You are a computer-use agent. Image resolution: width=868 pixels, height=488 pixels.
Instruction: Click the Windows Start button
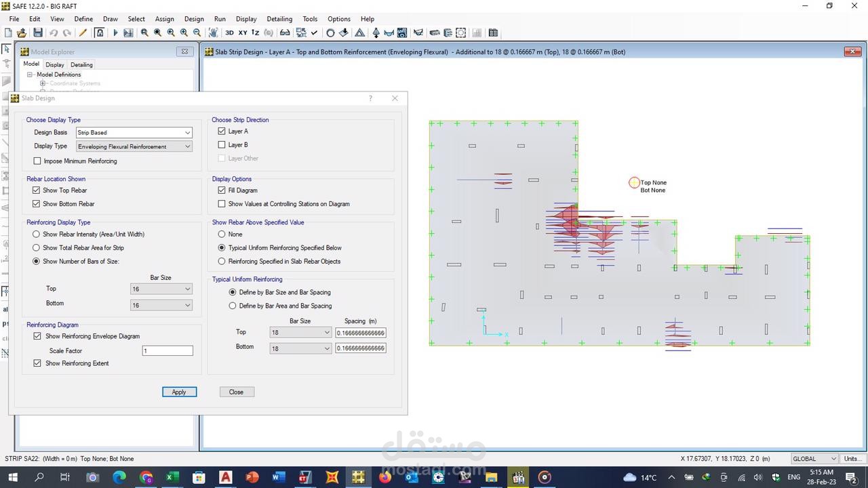point(12,477)
